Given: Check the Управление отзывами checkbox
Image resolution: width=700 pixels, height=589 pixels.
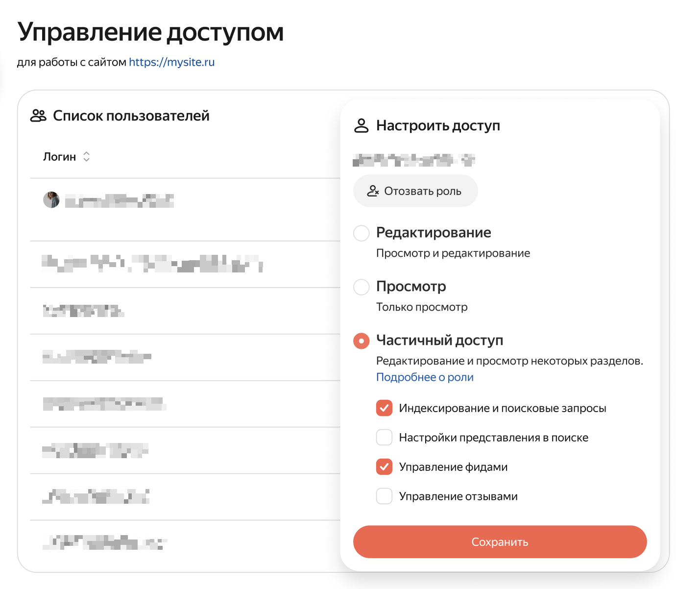Looking at the screenshot, I should pos(384,496).
